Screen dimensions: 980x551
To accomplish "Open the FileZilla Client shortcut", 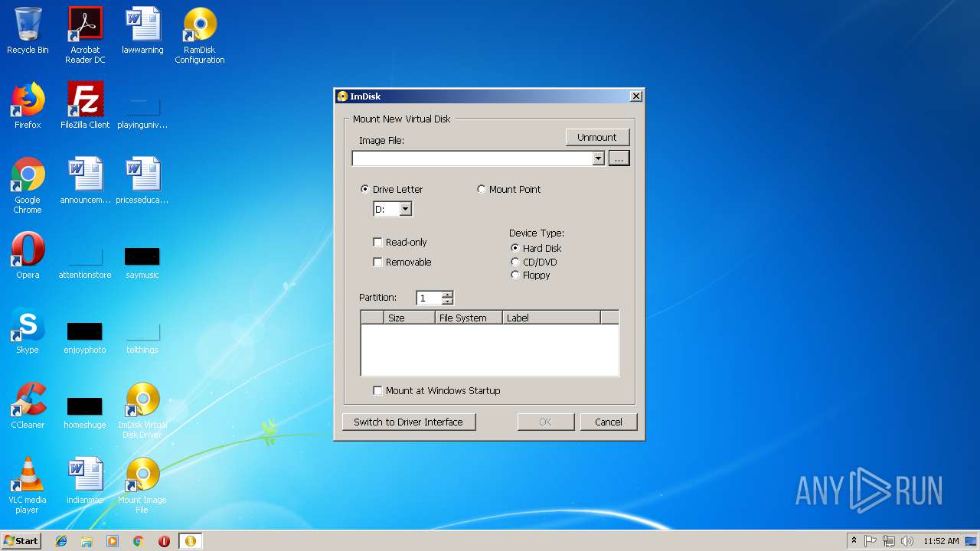I will [x=85, y=106].
